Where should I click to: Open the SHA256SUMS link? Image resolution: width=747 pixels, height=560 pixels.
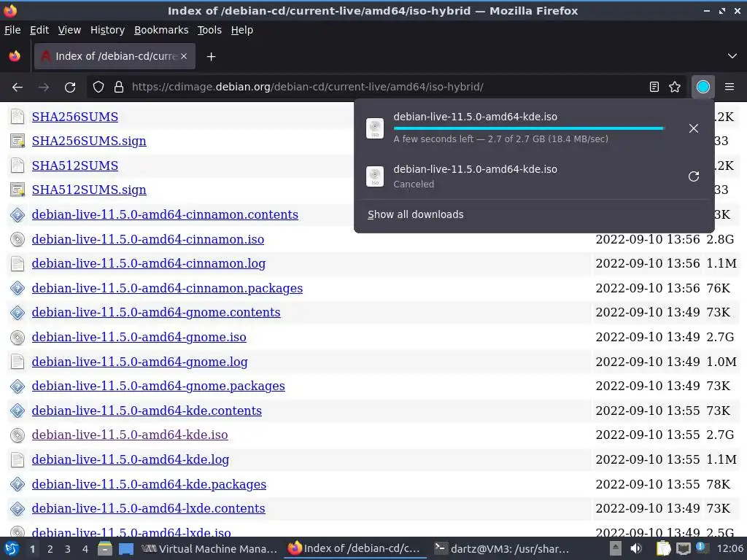tap(75, 117)
